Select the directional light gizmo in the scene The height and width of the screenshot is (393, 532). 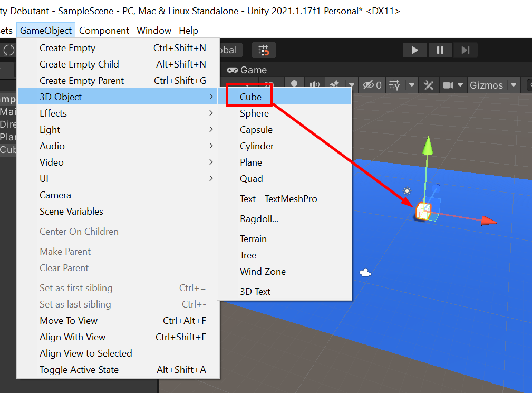point(407,191)
